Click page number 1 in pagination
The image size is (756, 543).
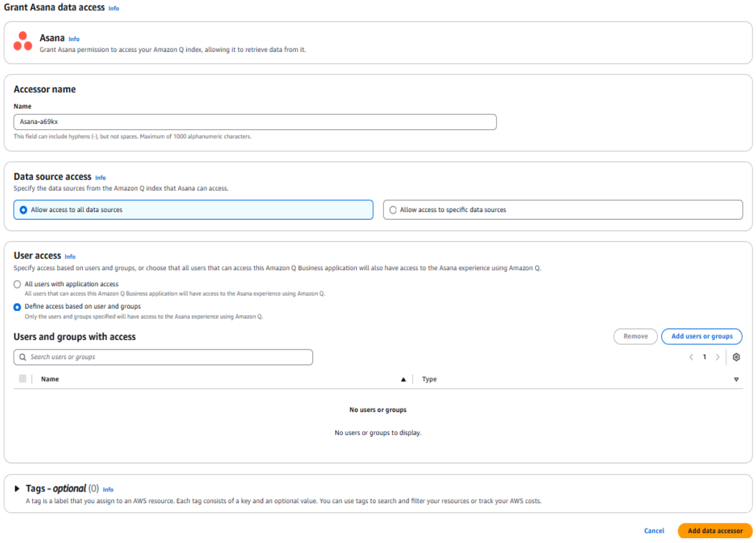point(704,357)
